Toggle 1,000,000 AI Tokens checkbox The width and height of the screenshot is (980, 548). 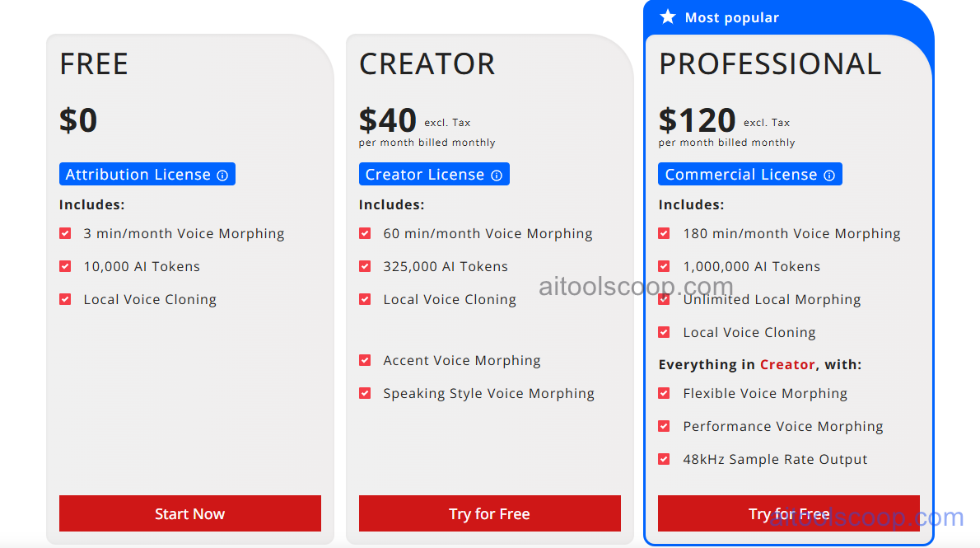[x=664, y=266]
